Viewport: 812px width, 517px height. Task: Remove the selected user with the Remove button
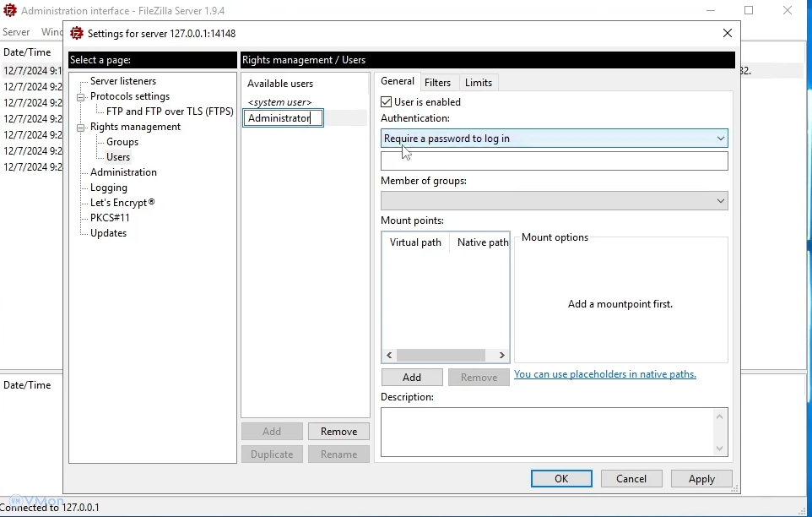pos(338,432)
